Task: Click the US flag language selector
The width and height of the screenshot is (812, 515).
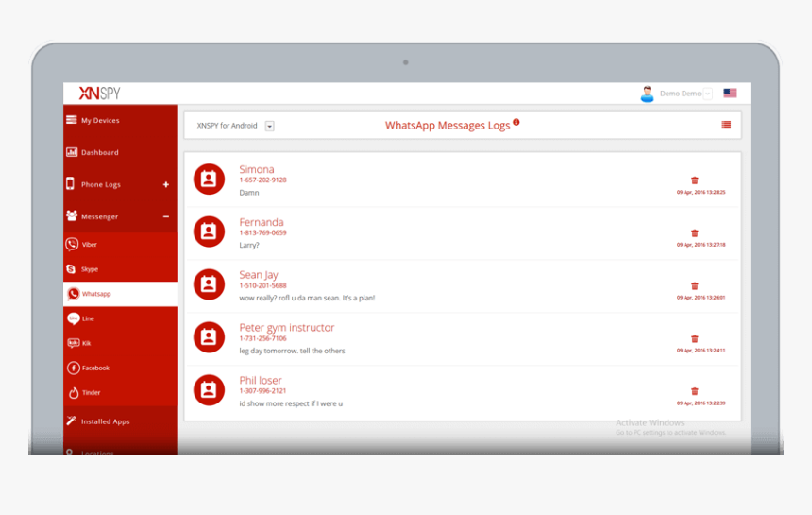Action: (x=730, y=94)
